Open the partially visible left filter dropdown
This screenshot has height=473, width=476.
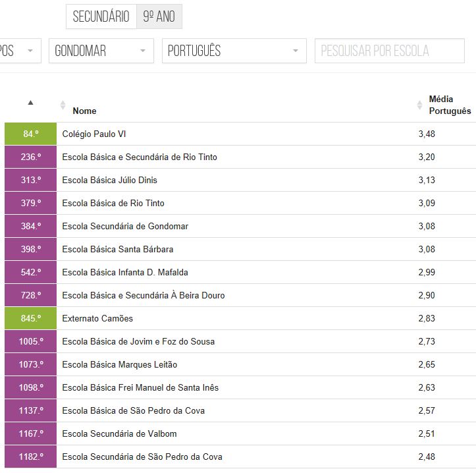point(20,51)
